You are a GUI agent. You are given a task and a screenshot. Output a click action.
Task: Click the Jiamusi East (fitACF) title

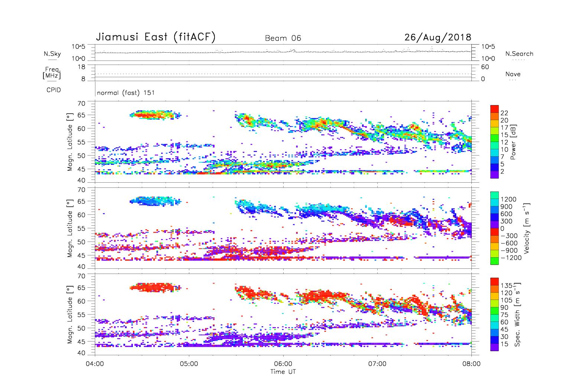(156, 37)
